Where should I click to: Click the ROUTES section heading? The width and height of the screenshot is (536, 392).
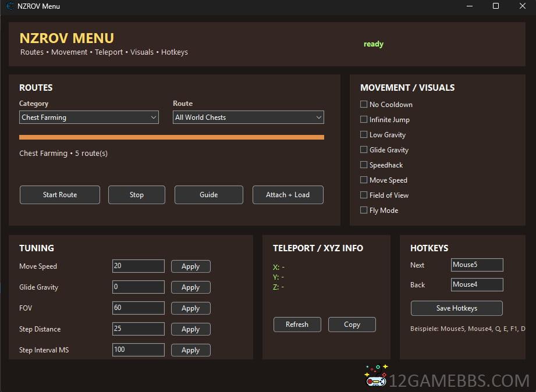[x=36, y=88]
